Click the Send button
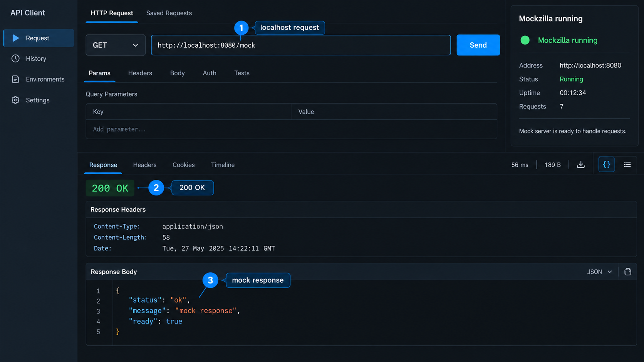The width and height of the screenshot is (644, 362). [478, 45]
